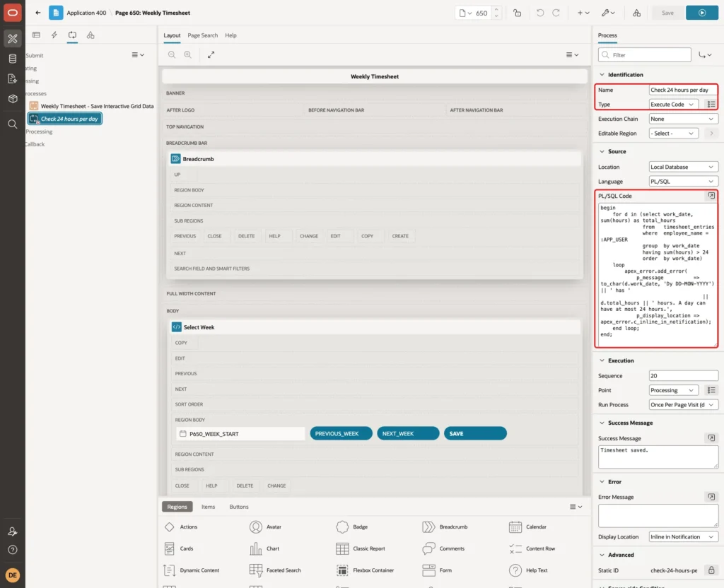Open Success Message editor popup icon

tap(711, 438)
